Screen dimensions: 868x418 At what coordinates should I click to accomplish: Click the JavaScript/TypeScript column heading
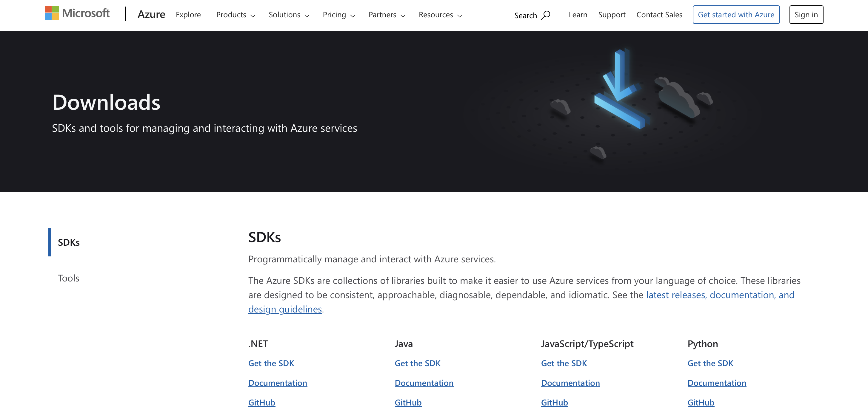587,344
